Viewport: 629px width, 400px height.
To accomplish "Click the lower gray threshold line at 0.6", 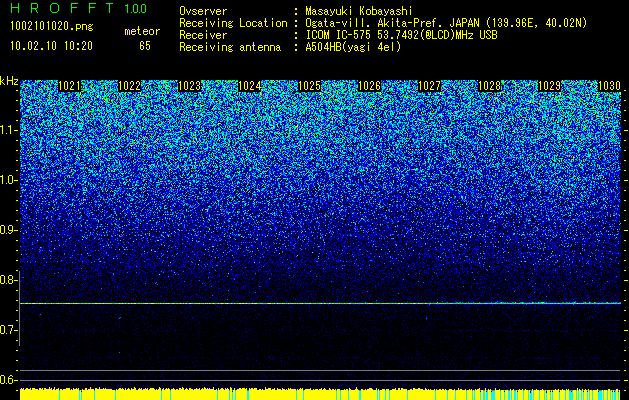I will 321,380.
